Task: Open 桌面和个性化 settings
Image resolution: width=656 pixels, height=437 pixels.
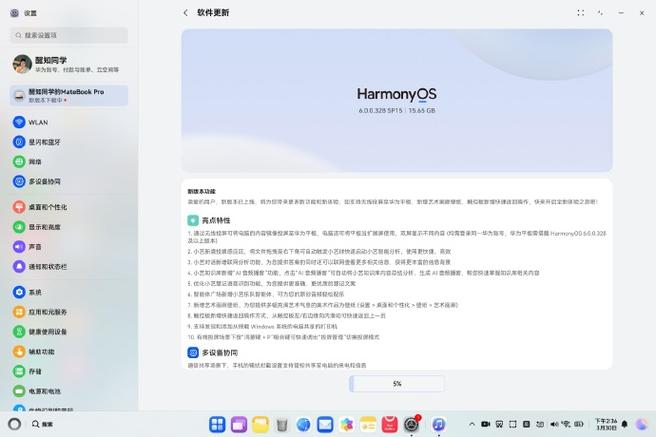Action: tap(69, 207)
